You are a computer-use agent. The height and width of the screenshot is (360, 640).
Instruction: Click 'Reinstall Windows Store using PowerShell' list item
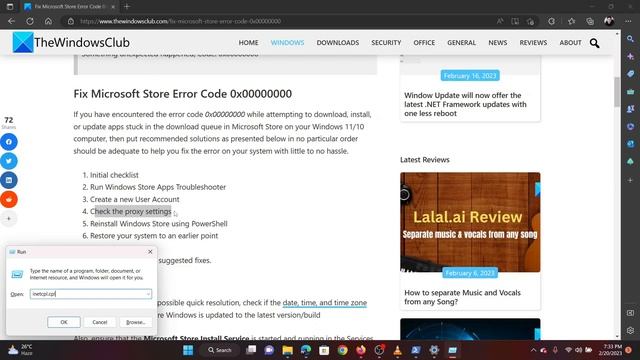[159, 224]
